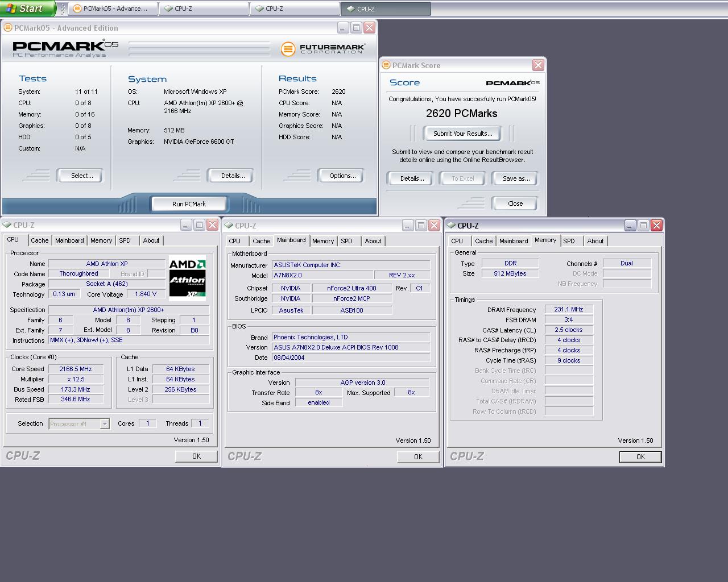This screenshot has width=728, height=582.
Task: Open Cache tab in the Mainboard CPU-Z window
Action: pyautogui.click(x=262, y=241)
